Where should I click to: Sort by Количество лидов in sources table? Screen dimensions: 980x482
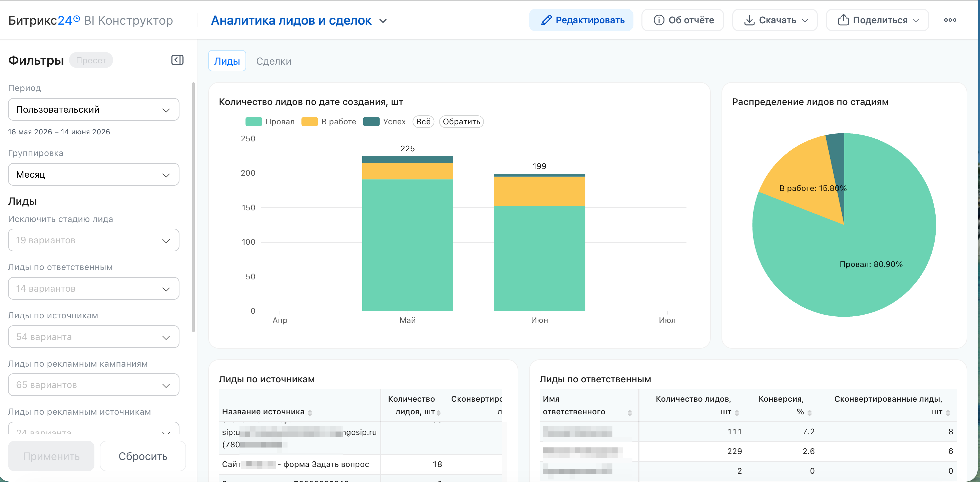click(439, 412)
